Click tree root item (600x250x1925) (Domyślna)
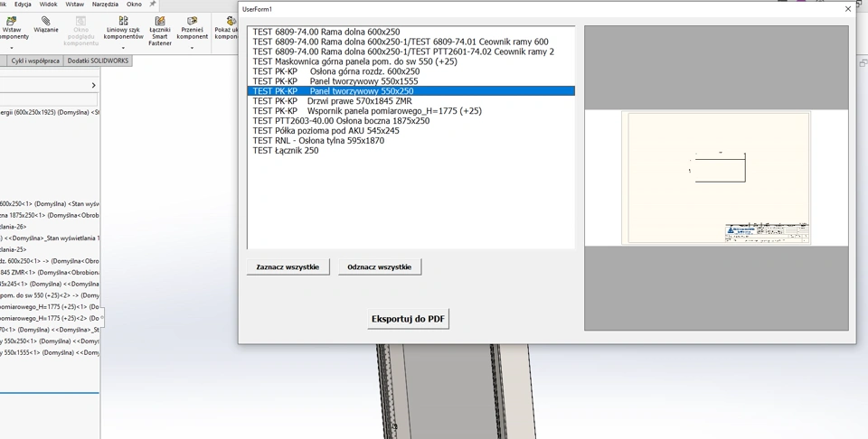This screenshot has height=439, width=868. coord(50,112)
